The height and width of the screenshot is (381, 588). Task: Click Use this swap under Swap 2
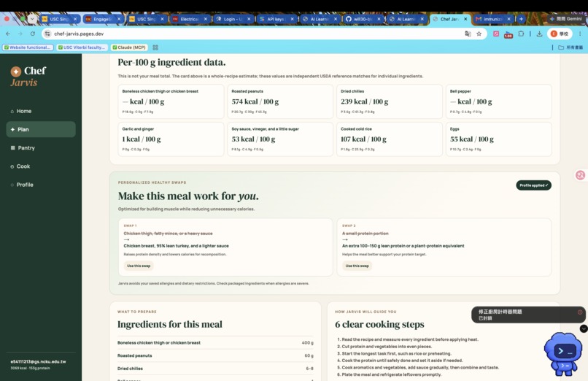coord(357,266)
